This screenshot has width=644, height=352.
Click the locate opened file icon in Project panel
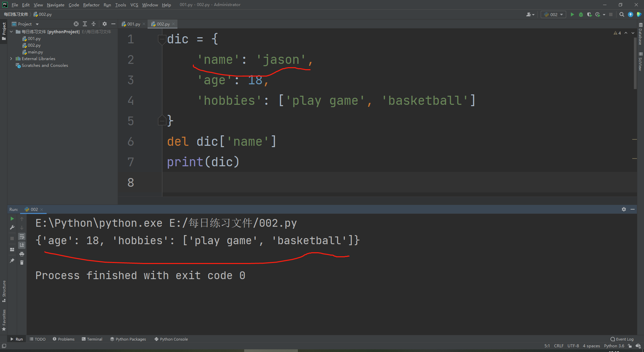(76, 24)
